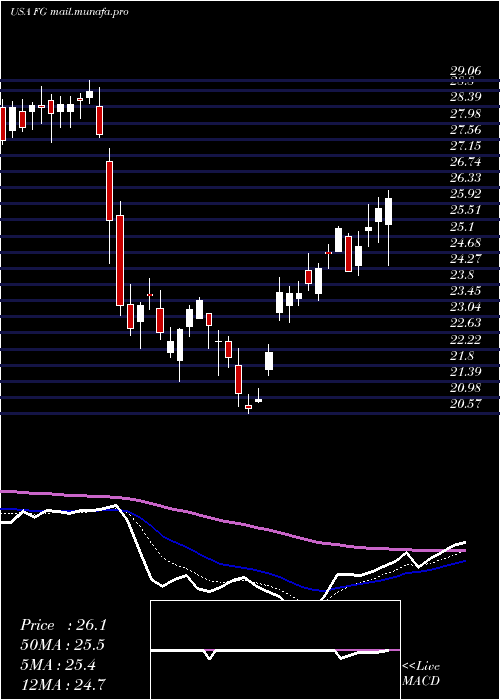This screenshot has width=500, height=700.
Task: Click the 25.1 price axis label
Action: pyautogui.click(x=462, y=227)
